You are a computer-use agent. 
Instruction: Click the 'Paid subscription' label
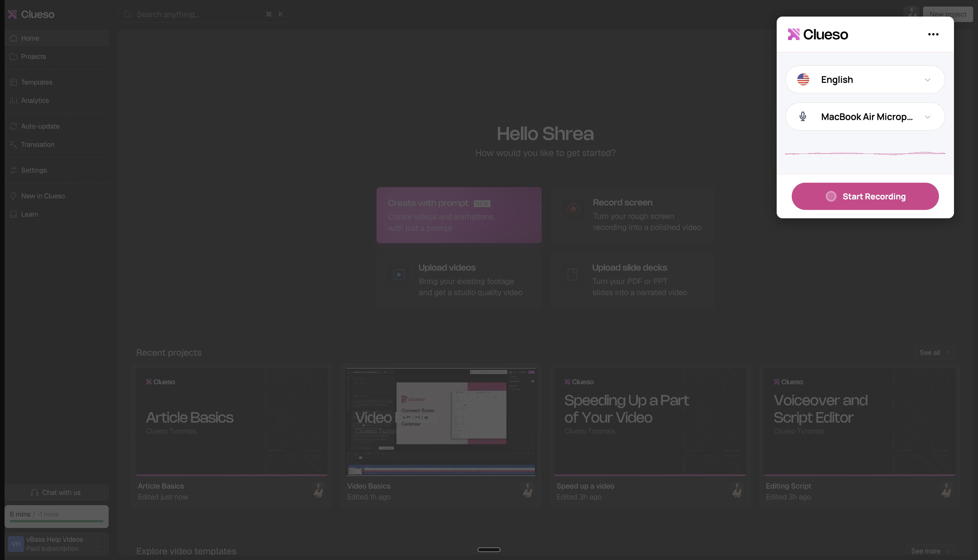pos(52,549)
